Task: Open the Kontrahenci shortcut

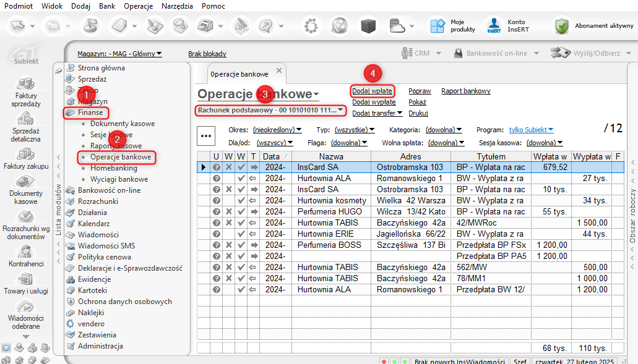Action: click(26, 256)
